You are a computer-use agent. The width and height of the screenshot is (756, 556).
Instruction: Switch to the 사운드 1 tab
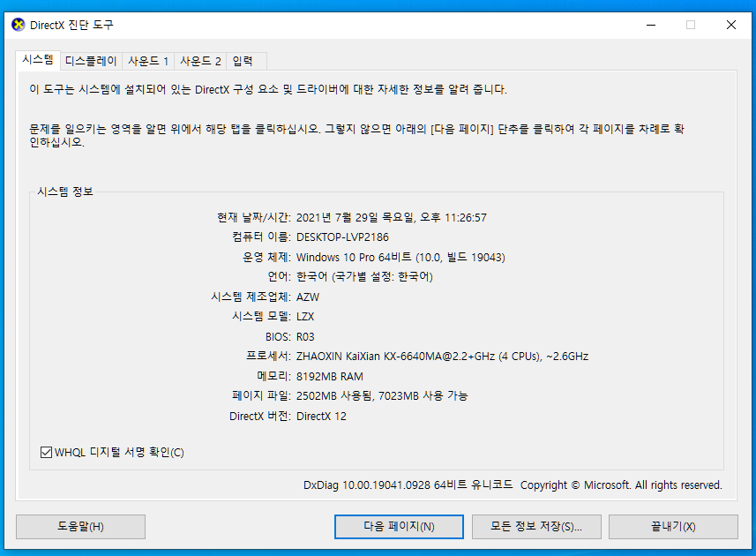pyautogui.click(x=148, y=61)
